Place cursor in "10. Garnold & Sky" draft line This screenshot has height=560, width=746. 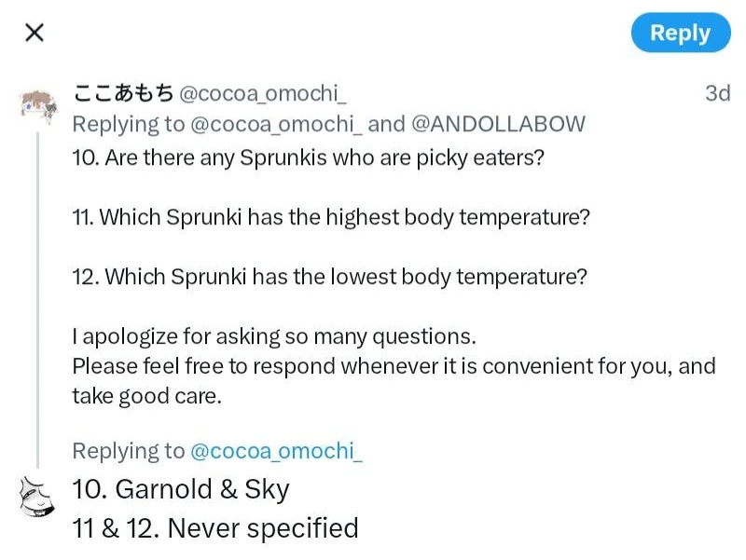tap(181, 489)
